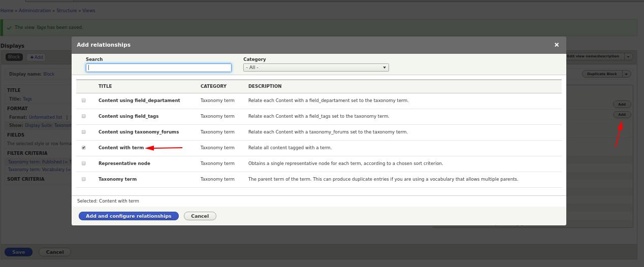
Task: Uncheck the Content with term checkbox
Action: pyautogui.click(x=84, y=148)
